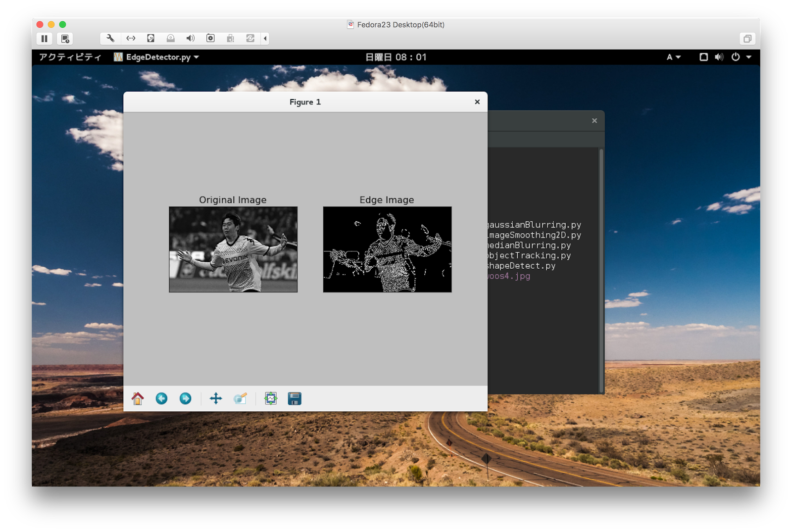Viewport: 792px width, 532px height.
Task: Click the 'Edge Image' subplot title
Action: (x=387, y=200)
